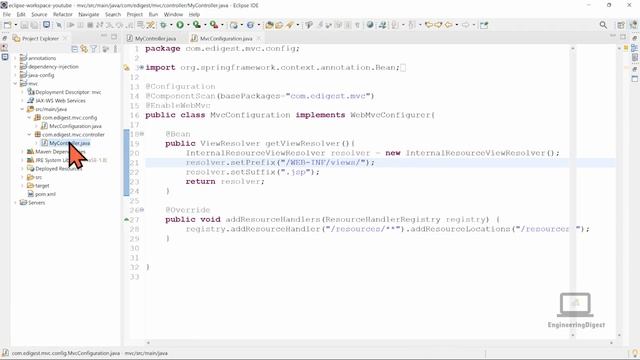Viewport: 640px width, 360px height.
Task: Open the Run button dropdown arrow
Action: pyautogui.click(x=188, y=25)
